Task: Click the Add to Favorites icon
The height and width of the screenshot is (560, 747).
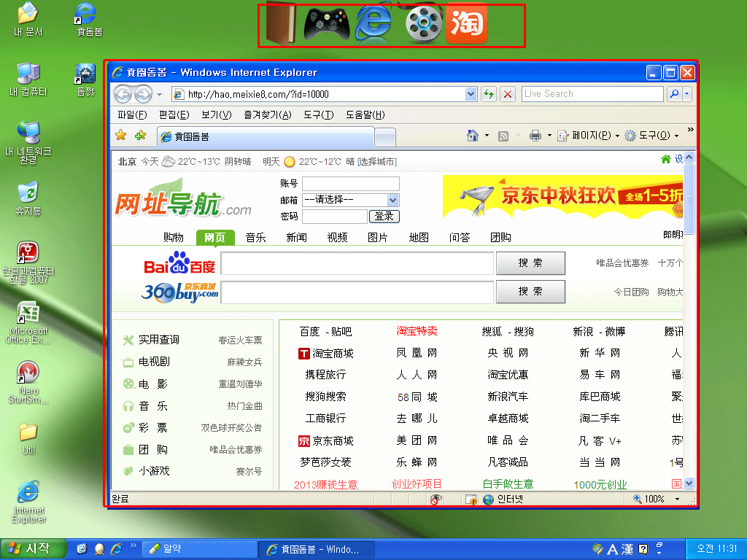Action: pyautogui.click(x=140, y=136)
